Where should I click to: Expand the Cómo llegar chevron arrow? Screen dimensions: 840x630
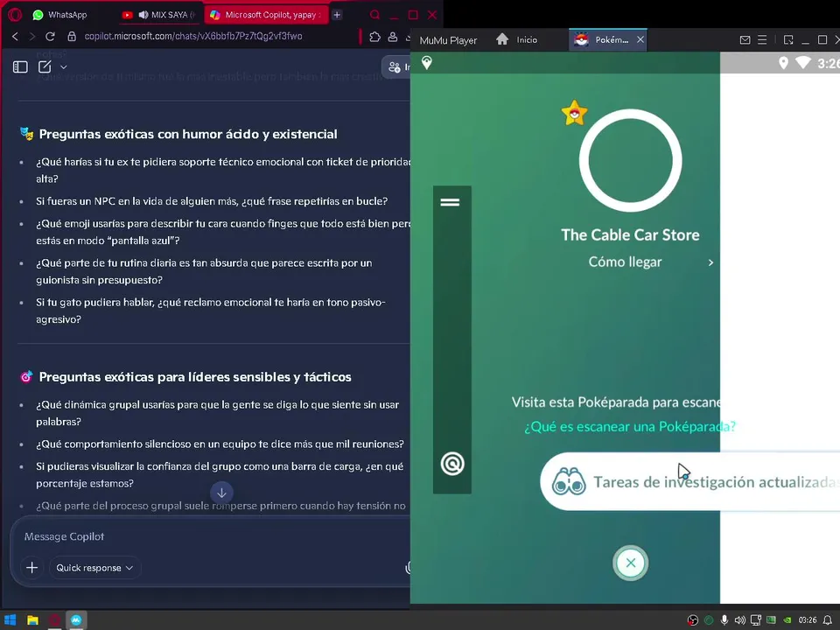pos(710,262)
